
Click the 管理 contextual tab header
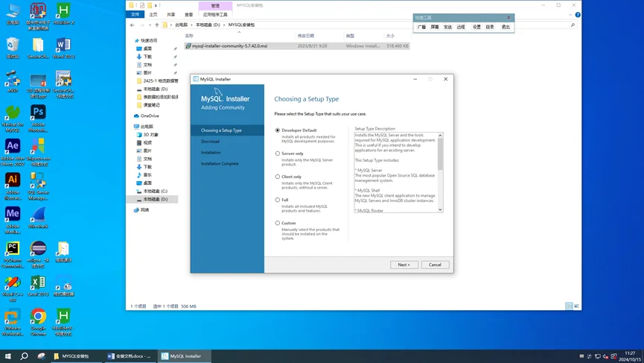pyautogui.click(x=215, y=6)
